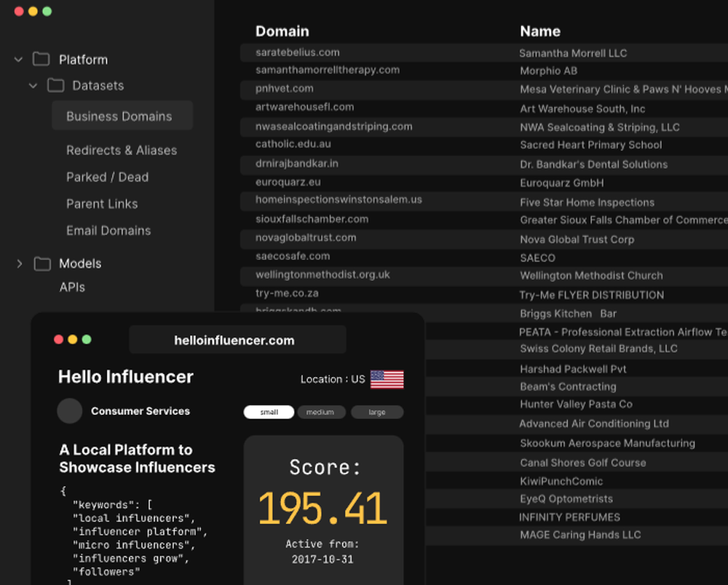This screenshot has height=585, width=728.
Task: Click the siouxfallschamber.com domain cell
Action: tap(312, 220)
